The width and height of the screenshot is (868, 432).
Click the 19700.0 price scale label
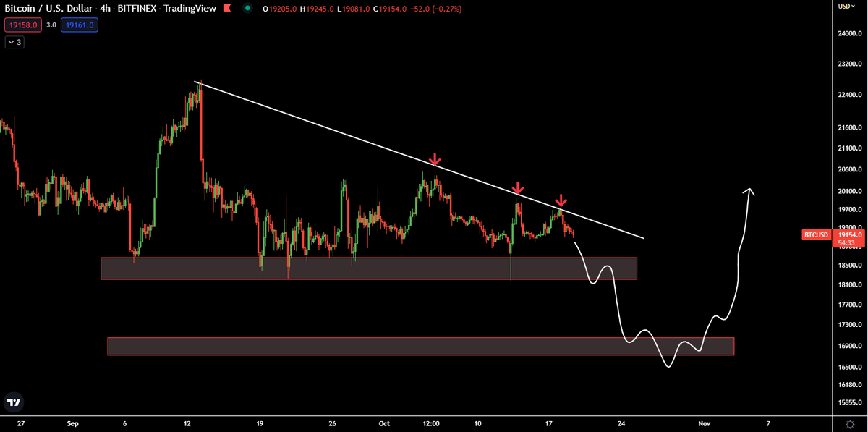pyautogui.click(x=851, y=209)
